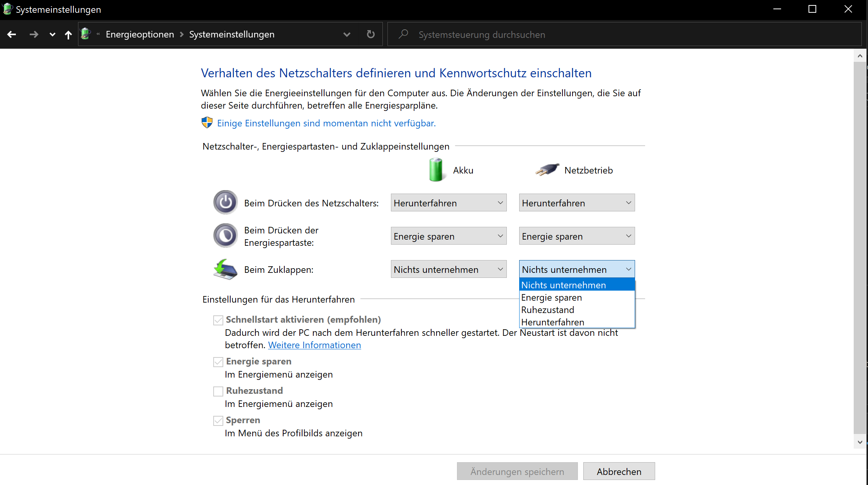Click the Systemsteuerung durchsuchen search field
The image size is (868, 485).
point(618,34)
